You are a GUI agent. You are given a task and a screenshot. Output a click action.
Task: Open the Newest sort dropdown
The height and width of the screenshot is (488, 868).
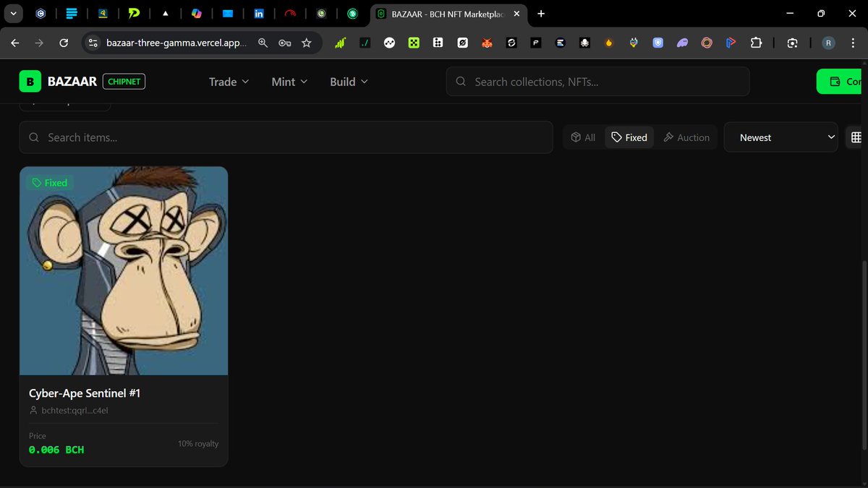[781, 137]
